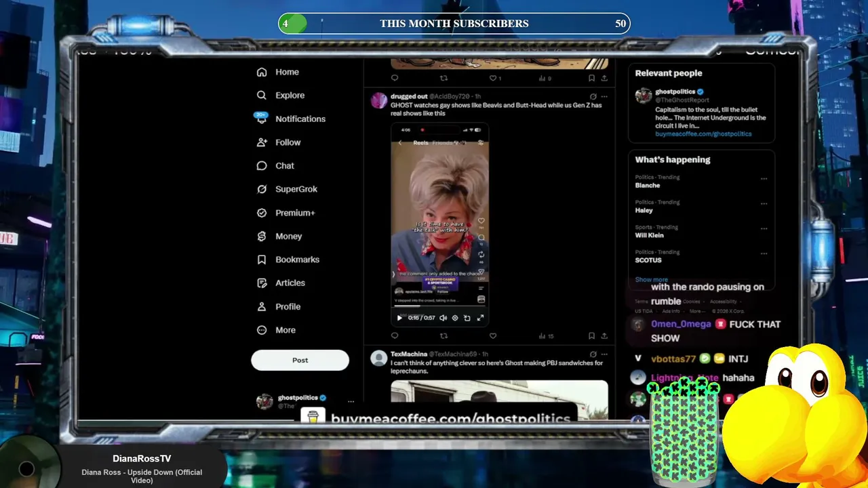The width and height of the screenshot is (868, 488).
Task: Click Grok icon on TexMachina post
Action: pyautogui.click(x=593, y=354)
